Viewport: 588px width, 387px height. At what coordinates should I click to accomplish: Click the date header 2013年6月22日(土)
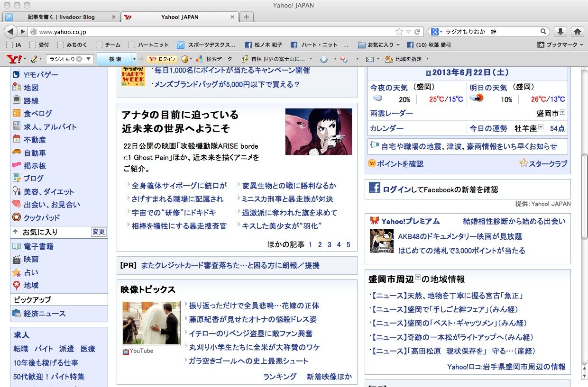(470, 73)
